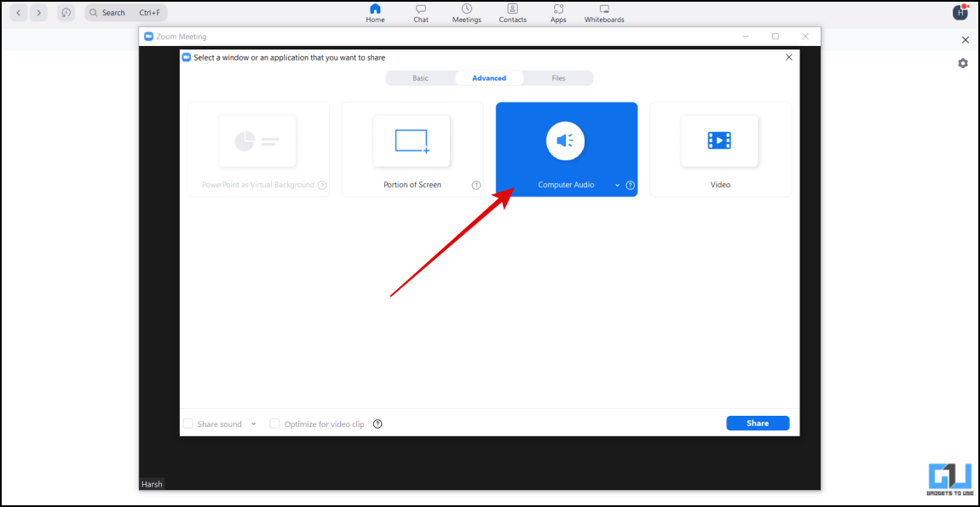The width and height of the screenshot is (980, 507).
Task: Select the Advanced tab
Action: click(489, 78)
